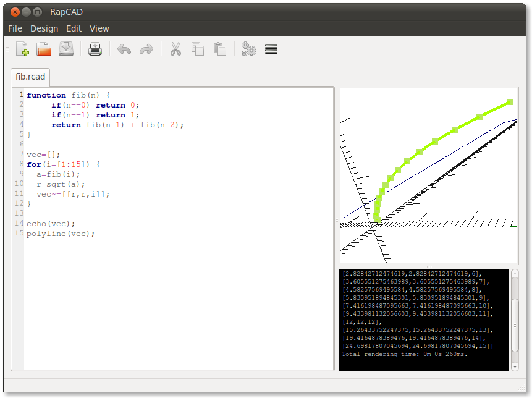Open the View menu
Image resolution: width=532 pixels, height=398 pixels.
coord(99,28)
